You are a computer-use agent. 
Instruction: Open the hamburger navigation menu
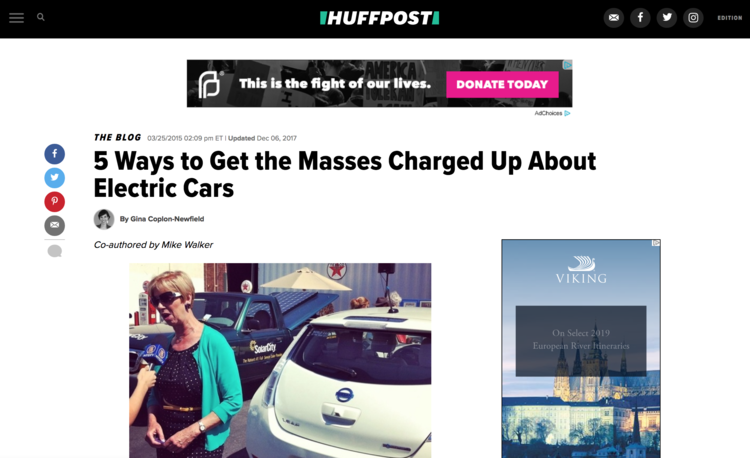pos(16,18)
